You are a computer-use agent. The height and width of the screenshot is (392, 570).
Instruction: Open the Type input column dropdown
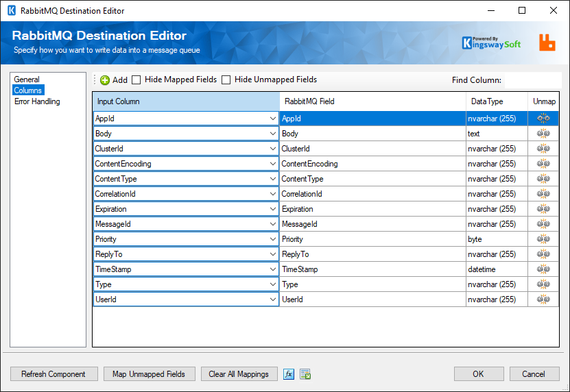(272, 284)
